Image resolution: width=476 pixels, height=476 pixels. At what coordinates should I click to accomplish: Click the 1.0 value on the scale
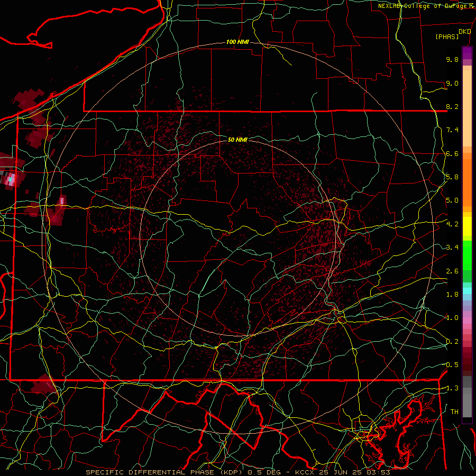point(452,318)
